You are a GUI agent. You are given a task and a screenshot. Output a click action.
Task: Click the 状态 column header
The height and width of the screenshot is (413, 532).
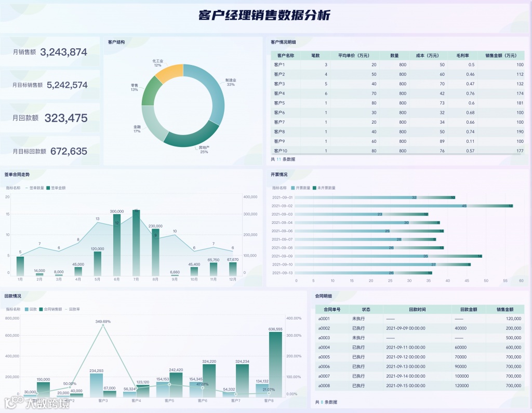[366, 310]
